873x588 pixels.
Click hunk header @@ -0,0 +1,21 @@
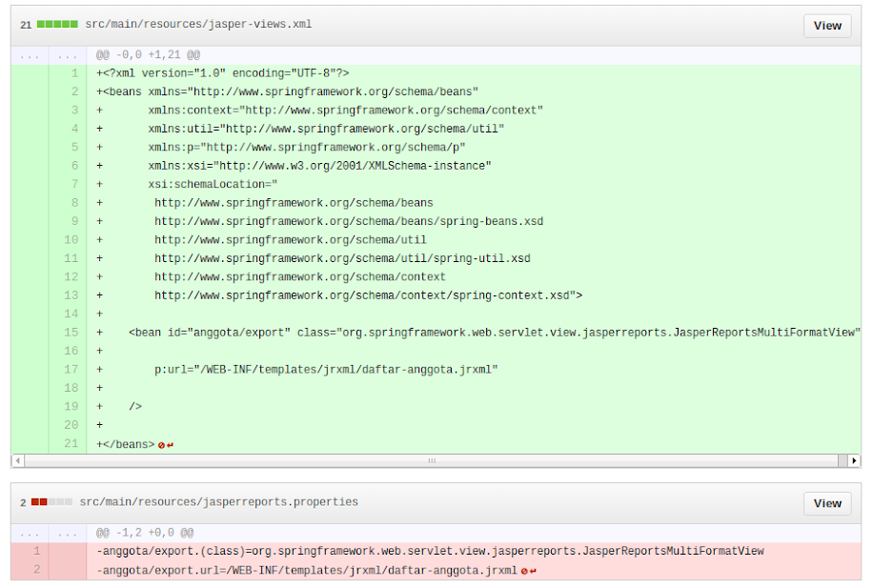point(148,55)
